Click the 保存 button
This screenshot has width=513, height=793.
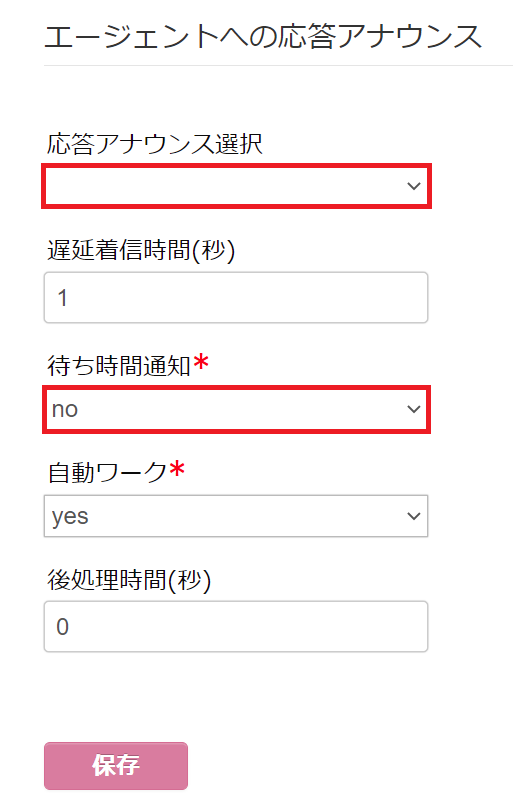click(116, 765)
